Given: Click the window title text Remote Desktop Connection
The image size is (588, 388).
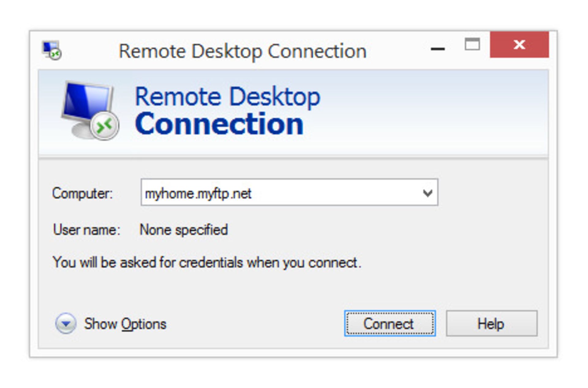Looking at the screenshot, I should [x=243, y=51].
